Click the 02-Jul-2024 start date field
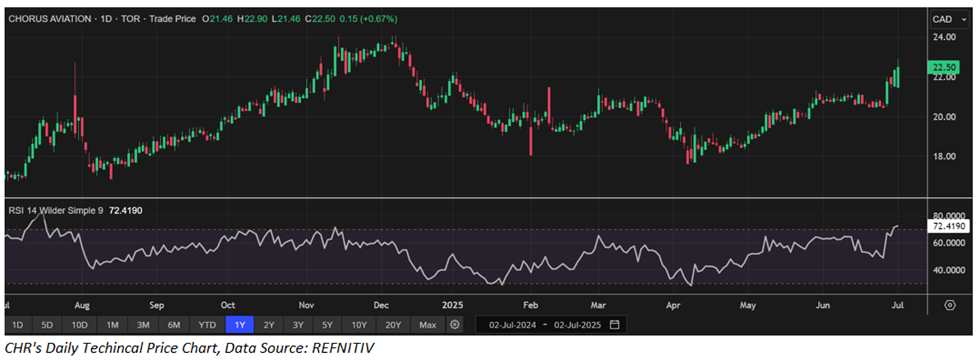 click(x=512, y=325)
